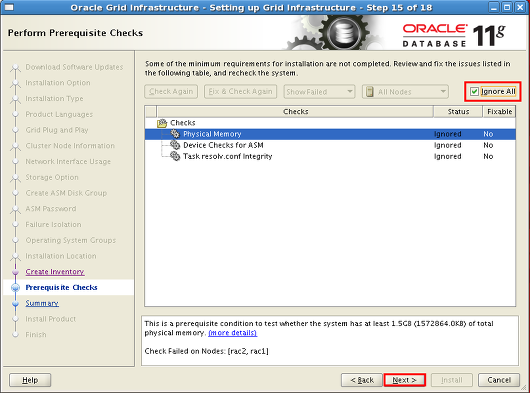Click the Check Failed on Nodes text

[x=207, y=351]
